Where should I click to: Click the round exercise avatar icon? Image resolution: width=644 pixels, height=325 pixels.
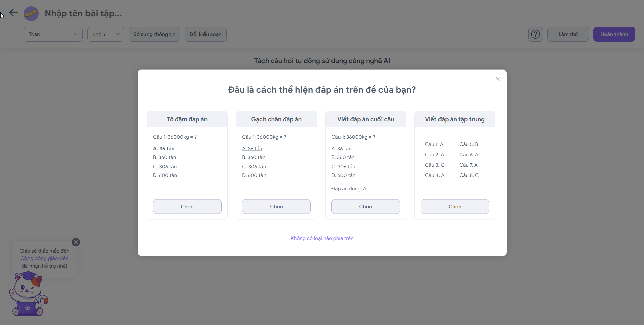[31, 14]
